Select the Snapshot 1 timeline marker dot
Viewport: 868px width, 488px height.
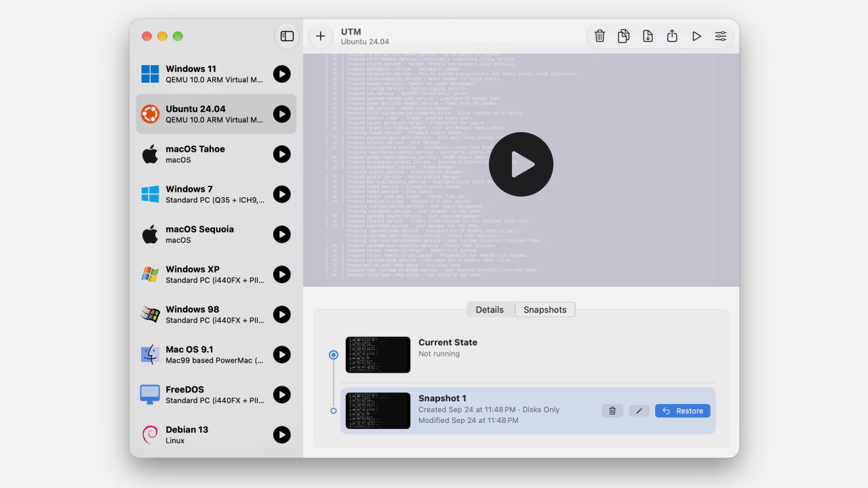point(333,411)
